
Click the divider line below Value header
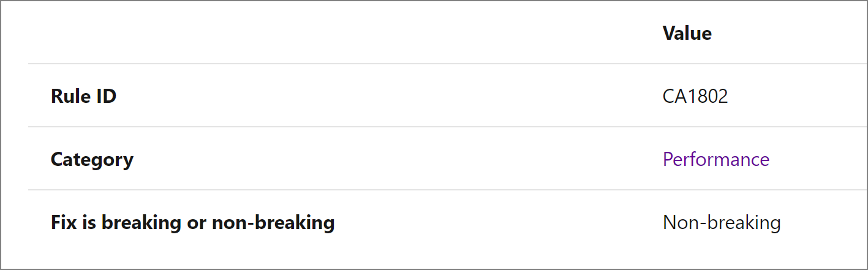point(447,64)
